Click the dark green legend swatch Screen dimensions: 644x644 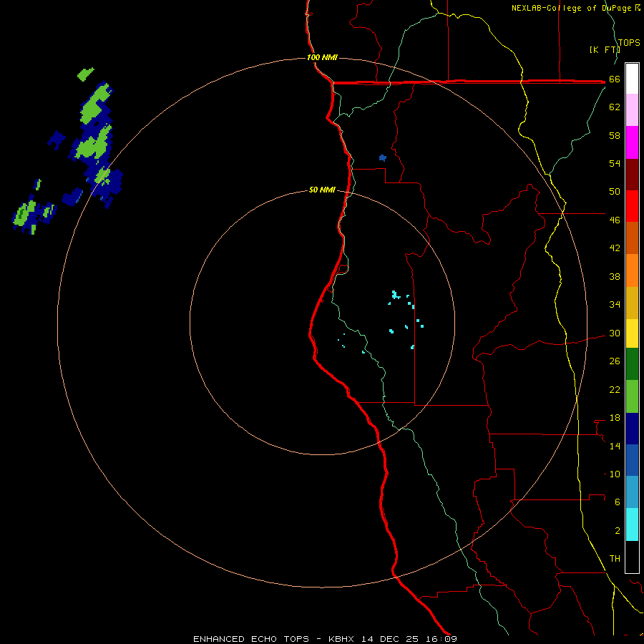click(x=632, y=364)
